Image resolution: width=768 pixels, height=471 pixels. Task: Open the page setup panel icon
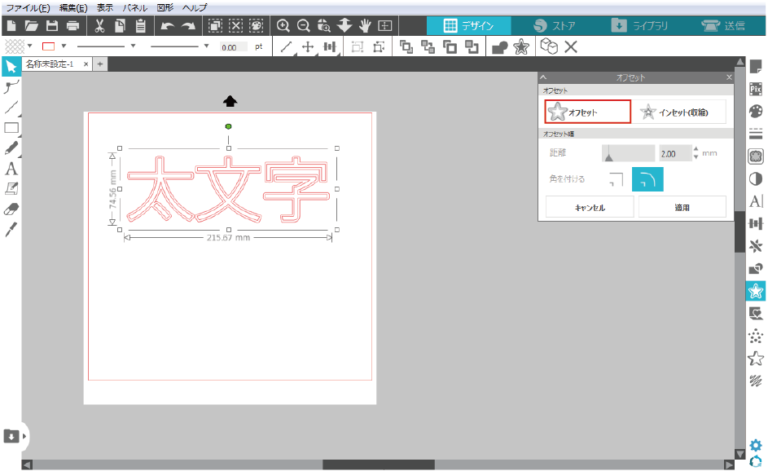pyautogui.click(x=756, y=66)
